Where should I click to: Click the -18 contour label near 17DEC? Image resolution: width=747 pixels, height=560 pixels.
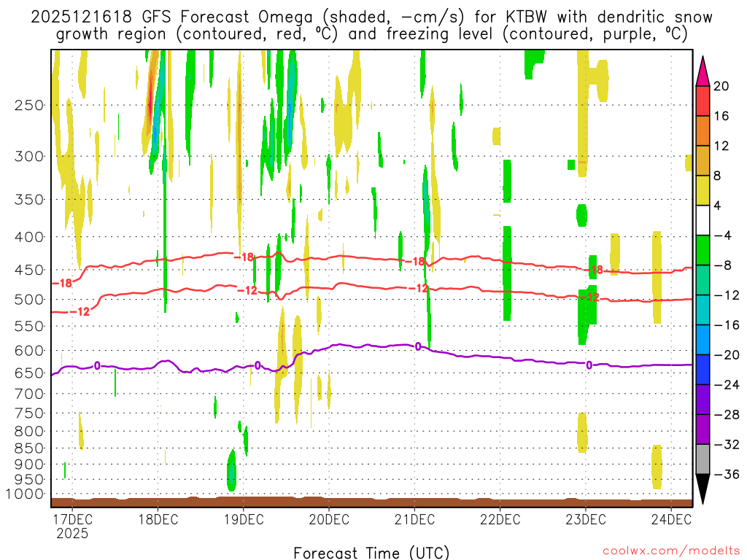(x=63, y=283)
